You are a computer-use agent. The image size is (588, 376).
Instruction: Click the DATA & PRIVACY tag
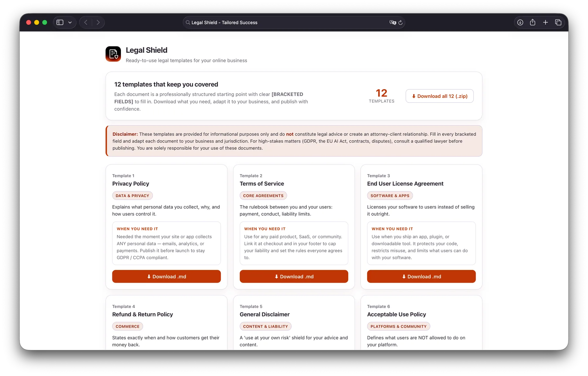[132, 196]
